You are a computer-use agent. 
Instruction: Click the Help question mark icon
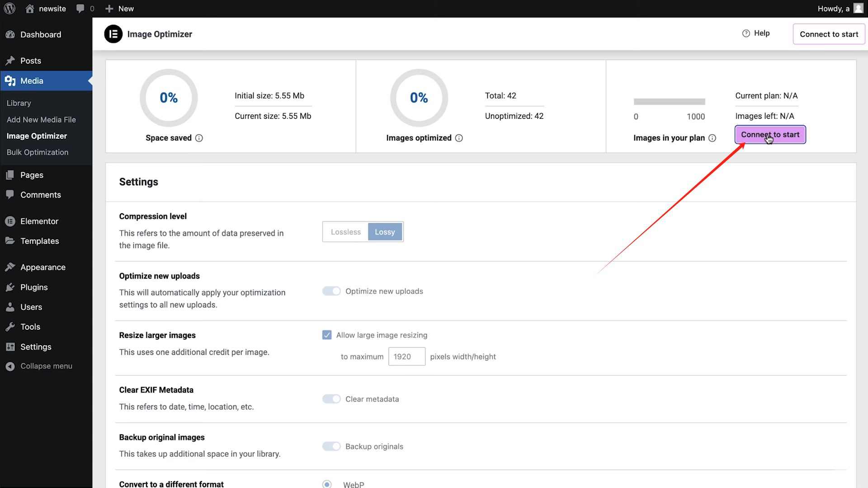[745, 33]
